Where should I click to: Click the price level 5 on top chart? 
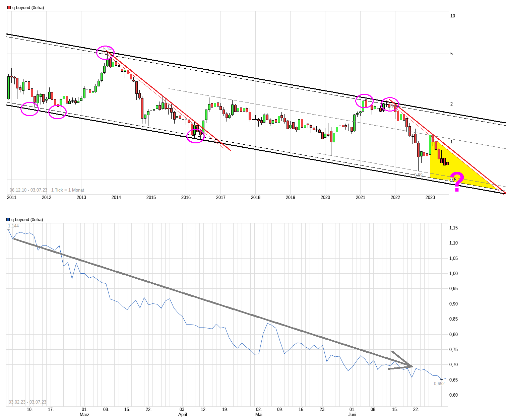pos(451,54)
